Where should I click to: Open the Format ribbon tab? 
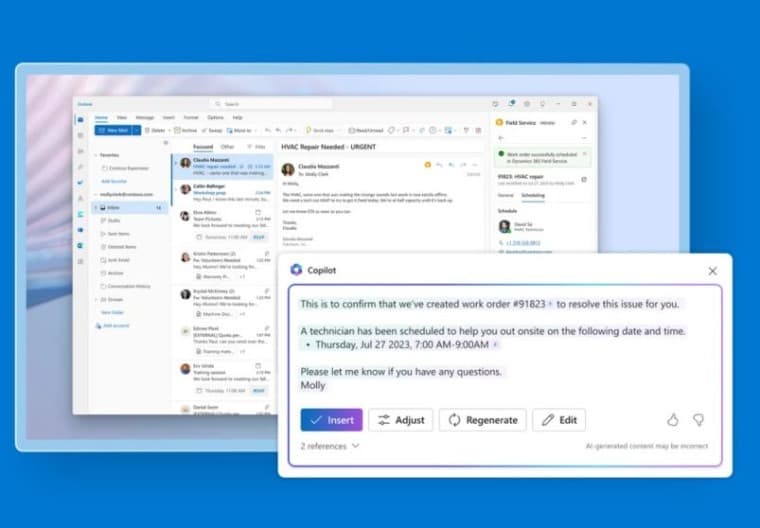(191, 117)
